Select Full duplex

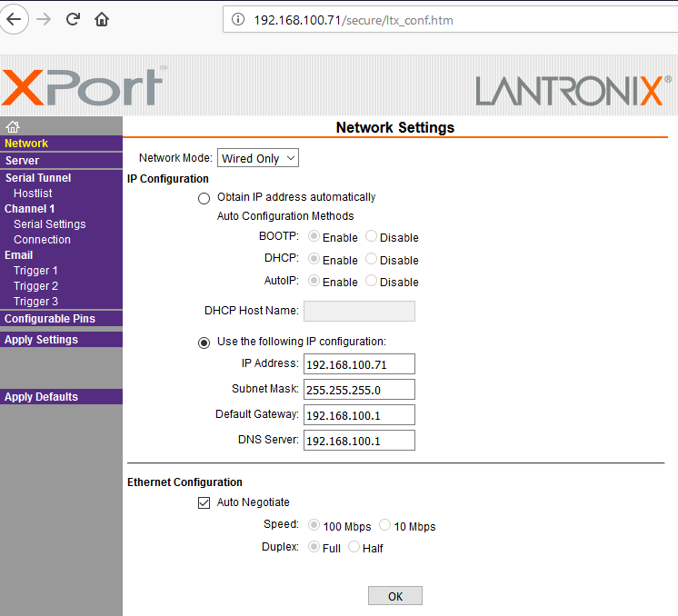(314, 547)
